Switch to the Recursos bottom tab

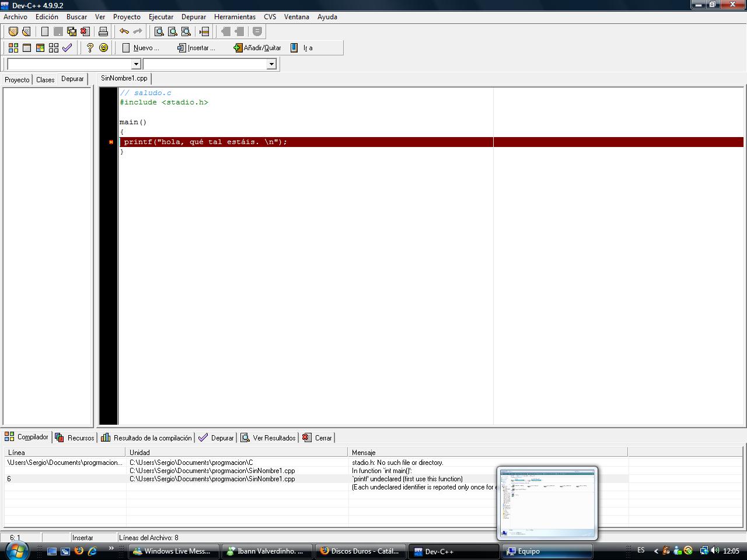point(74,437)
